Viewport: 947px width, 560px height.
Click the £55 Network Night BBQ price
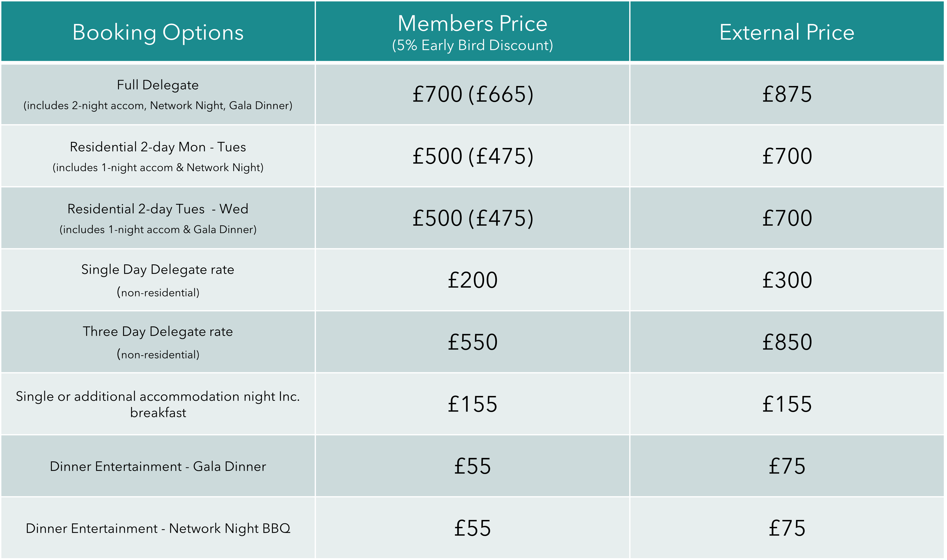coord(473,528)
